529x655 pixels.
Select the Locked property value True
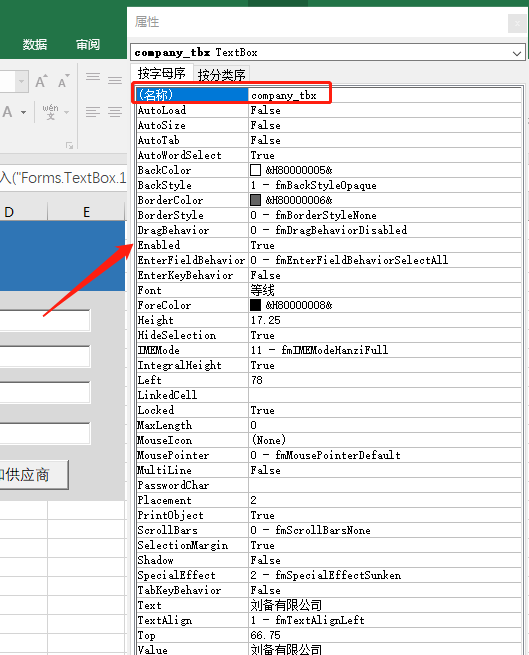(x=385, y=410)
